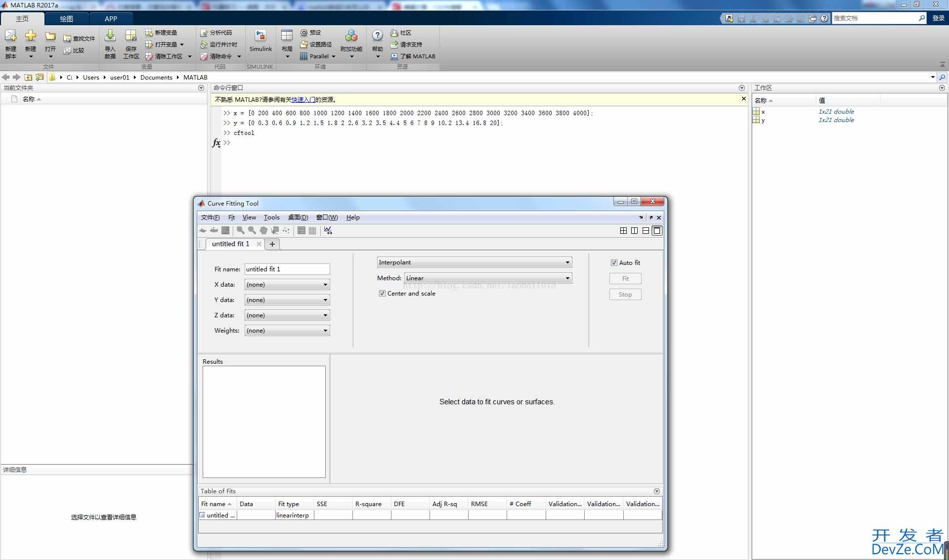Click Set Path (设置路径) icon
The height and width of the screenshot is (560, 949).
point(304,44)
